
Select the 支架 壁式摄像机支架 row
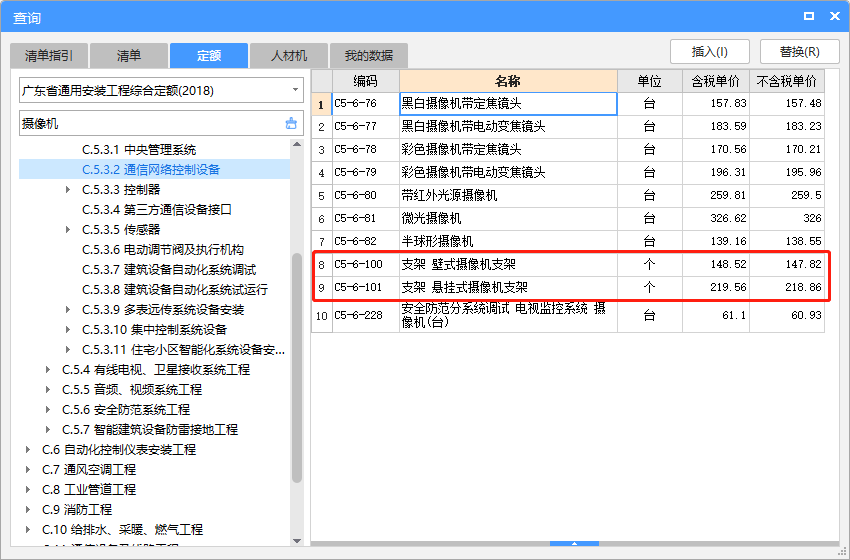[x=568, y=264]
